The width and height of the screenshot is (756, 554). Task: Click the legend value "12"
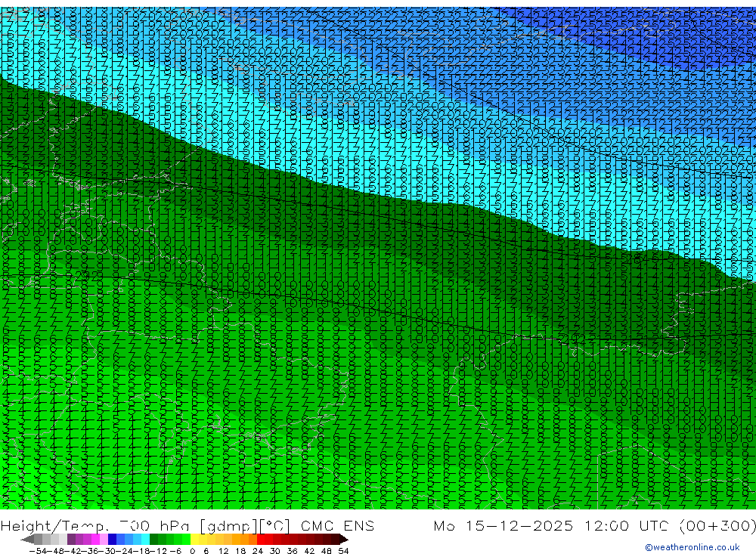click(x=224, y=551)
